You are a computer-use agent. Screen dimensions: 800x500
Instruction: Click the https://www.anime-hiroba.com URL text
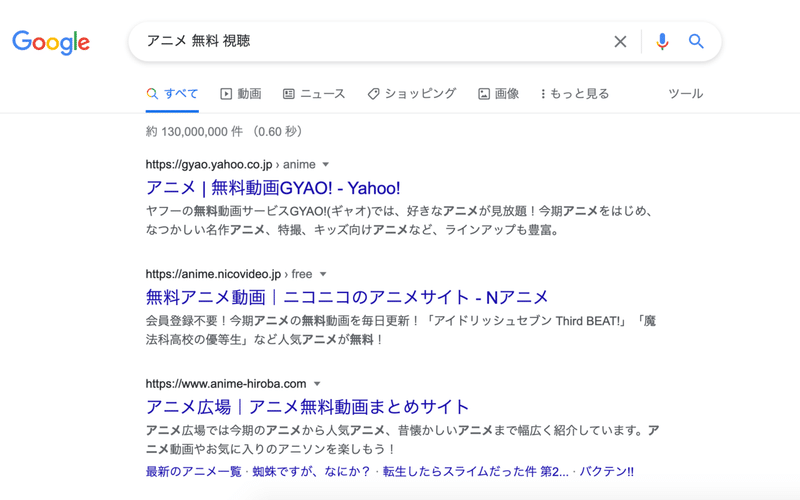pyautogui.click(x=226, y=384)
